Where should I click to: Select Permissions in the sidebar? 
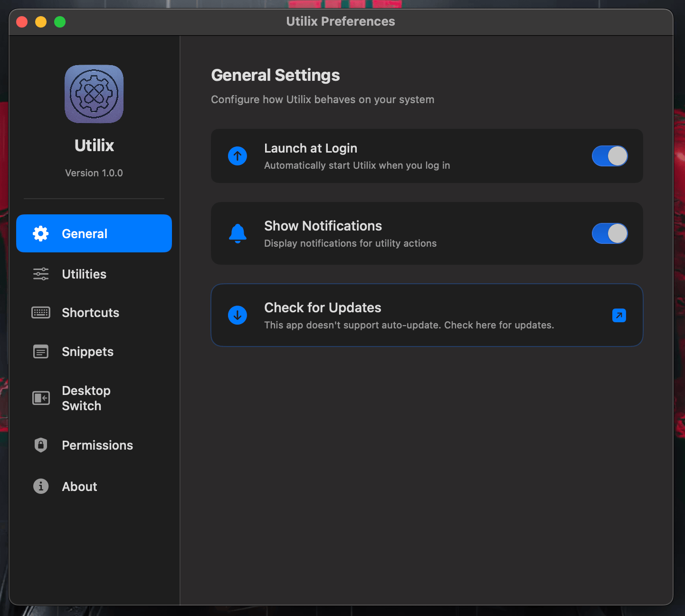(x=97, y=445)
